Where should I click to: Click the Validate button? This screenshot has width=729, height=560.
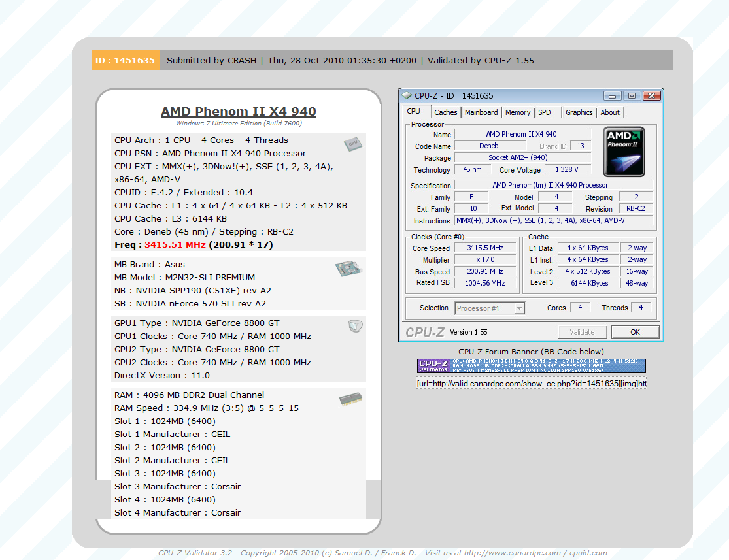(x=582, y=332)
